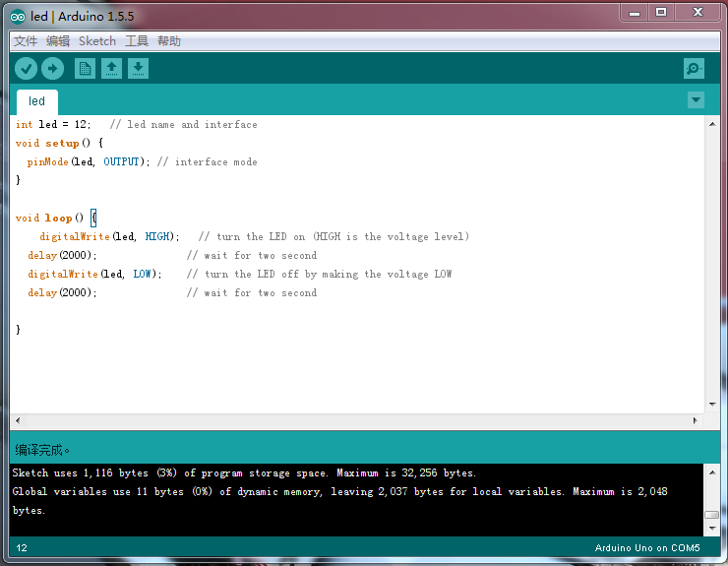Click 'void setup()' in the code
The height and width of the screenshot is (566, 728).
52,143
